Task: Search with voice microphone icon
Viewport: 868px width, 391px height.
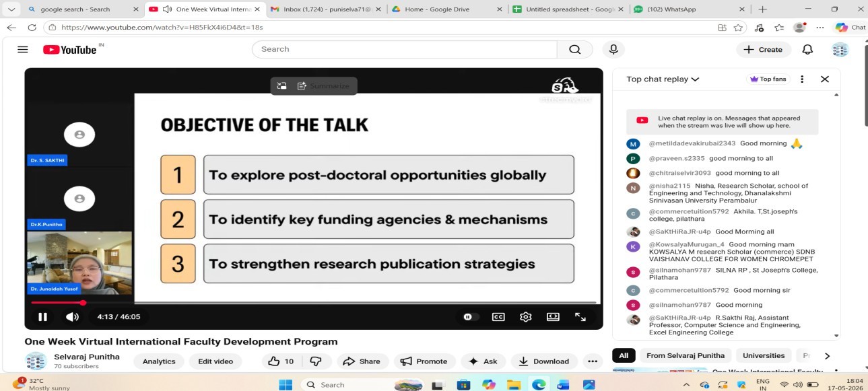Action: coord(613,49)
